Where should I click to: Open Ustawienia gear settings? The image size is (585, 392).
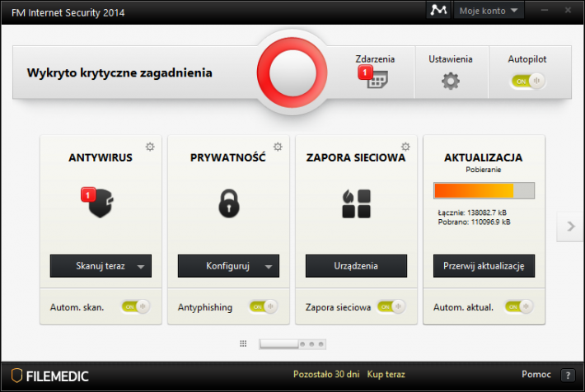[x=451, y=81]
